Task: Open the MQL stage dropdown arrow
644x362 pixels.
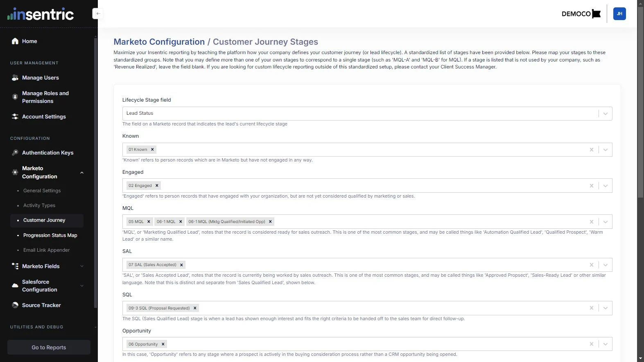Action: (606, 222)
